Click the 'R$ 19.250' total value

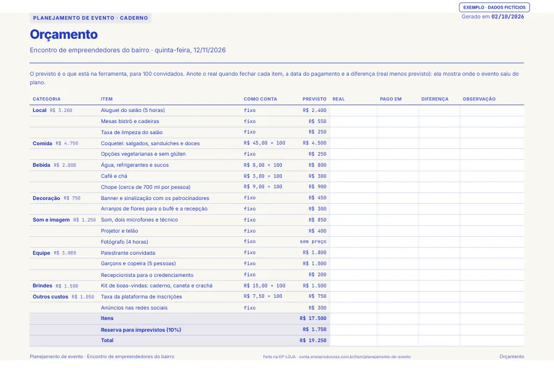point(313,341)
